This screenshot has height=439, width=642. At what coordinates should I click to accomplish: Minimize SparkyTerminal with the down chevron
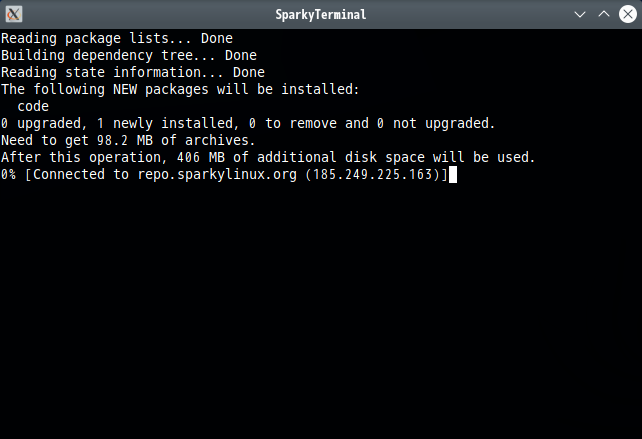pyautogui.click(x=580, y=15)
